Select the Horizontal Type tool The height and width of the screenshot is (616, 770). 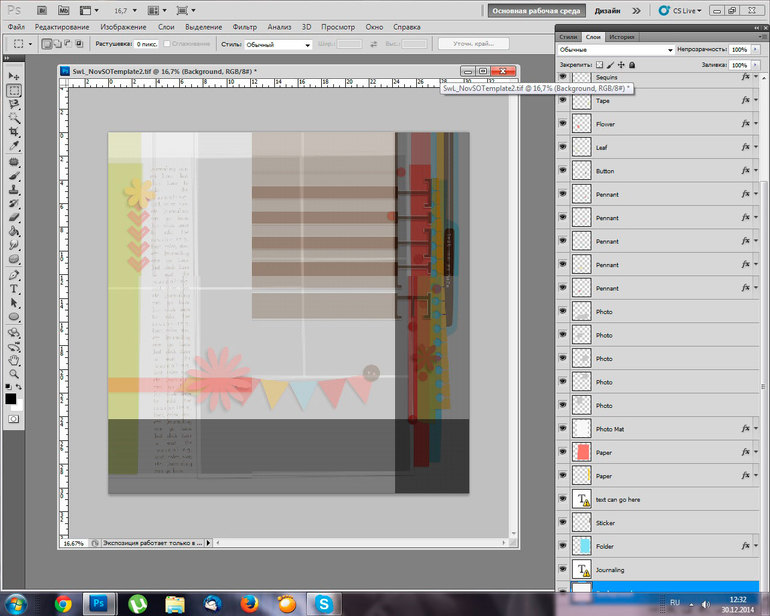click(14, 287)
